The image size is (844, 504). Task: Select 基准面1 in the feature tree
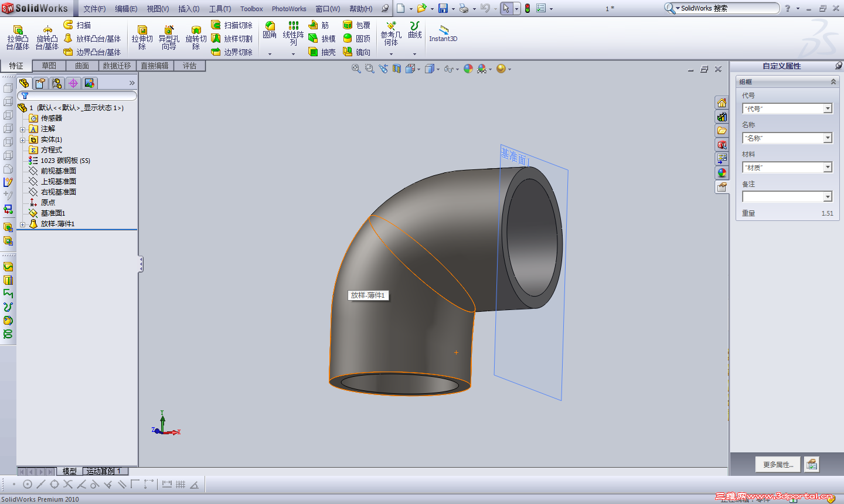53,213
